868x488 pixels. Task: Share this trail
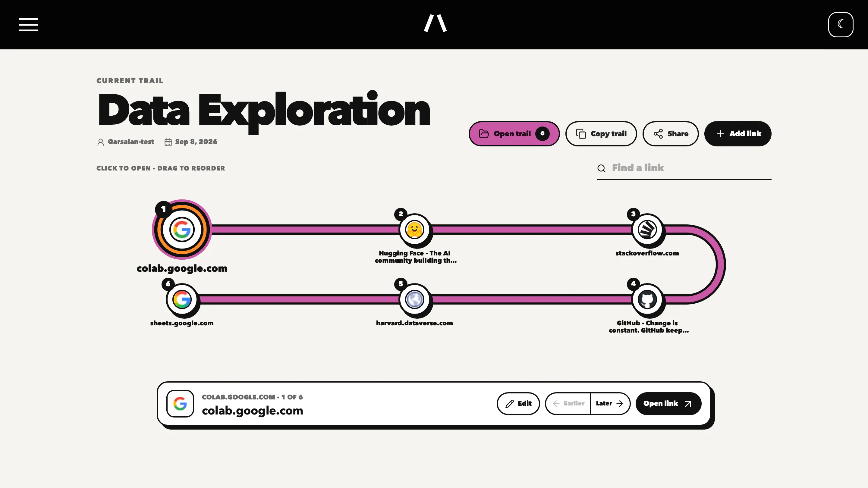pos(670,134)
